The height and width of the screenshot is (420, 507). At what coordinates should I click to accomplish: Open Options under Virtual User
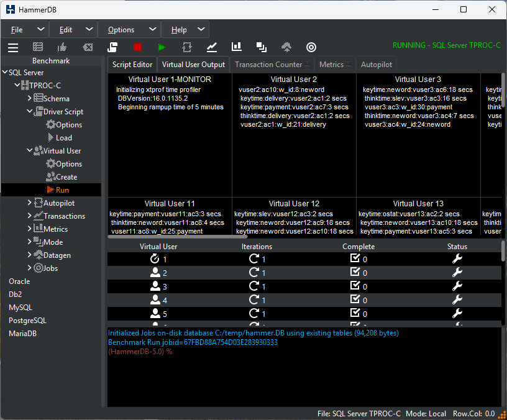(x=64, y=164)
